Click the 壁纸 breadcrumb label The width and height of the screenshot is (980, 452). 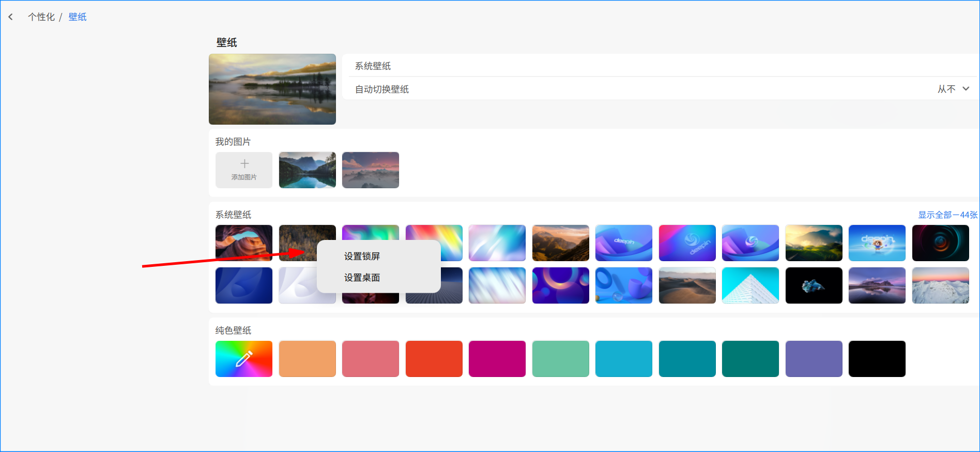[78, 17]
